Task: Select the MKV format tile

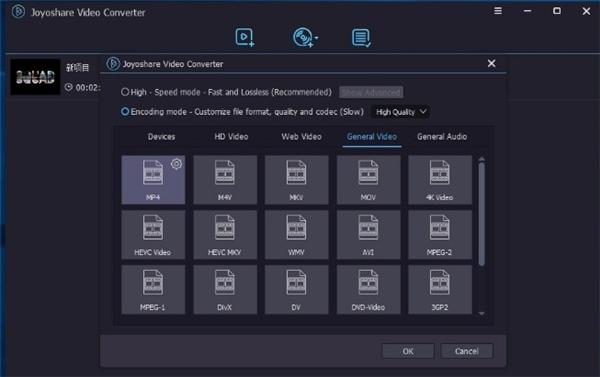Action: (297, 180)
